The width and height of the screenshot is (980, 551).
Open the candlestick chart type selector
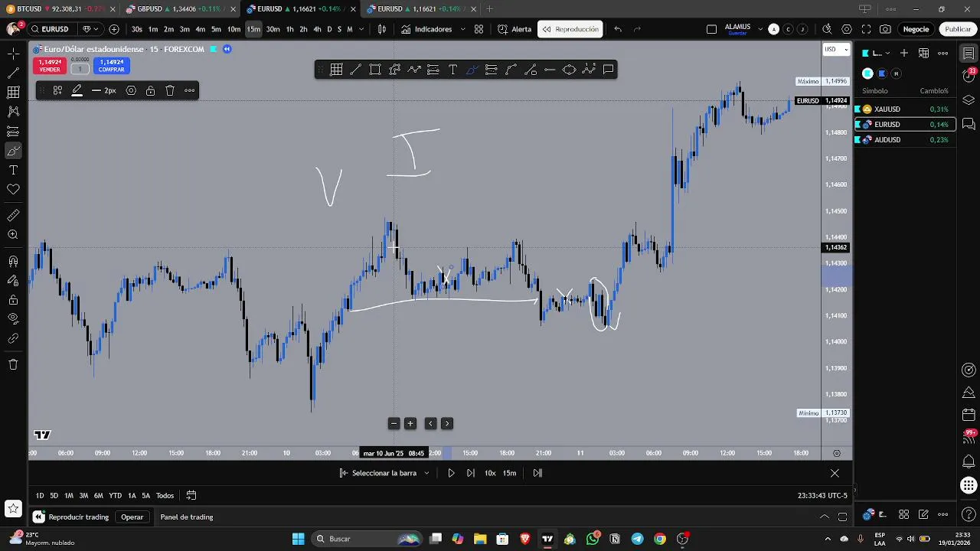(382, 29)
